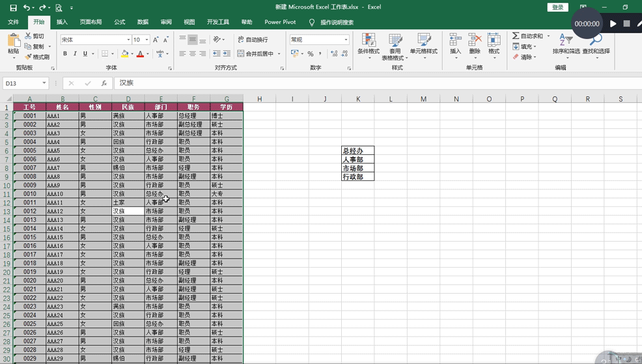Toggle Bold formatting
This screenshot has width=642, height=364.
(x=64, y=53)
